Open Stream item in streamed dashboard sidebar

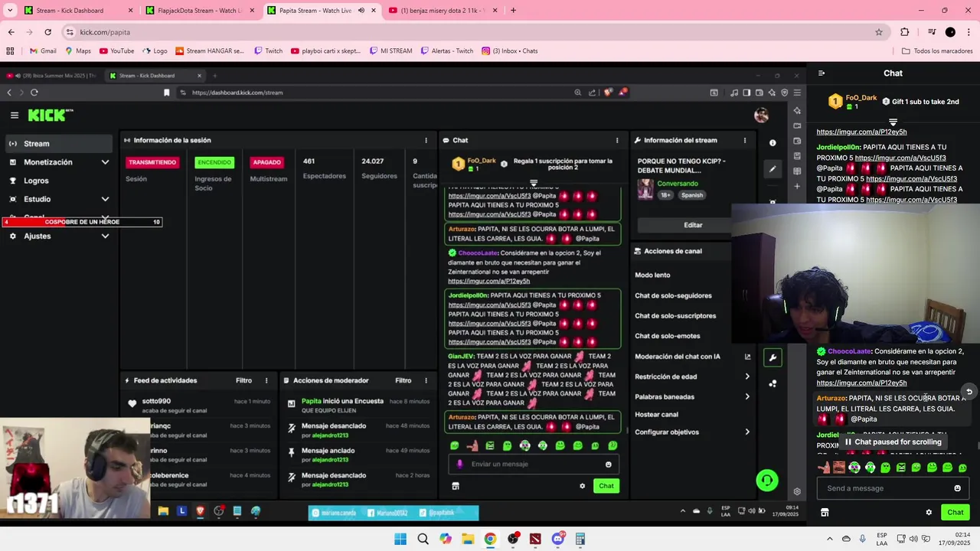pos(58,143)
